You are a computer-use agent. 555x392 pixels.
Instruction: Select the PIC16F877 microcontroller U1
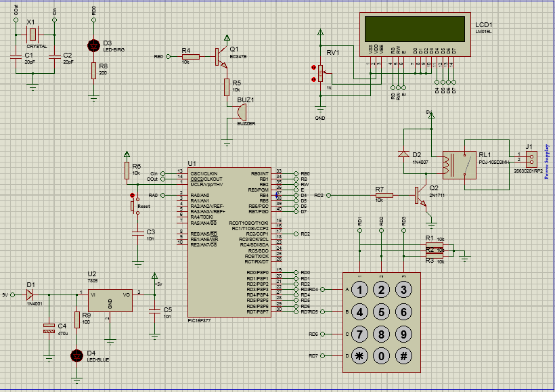(229, 242)
